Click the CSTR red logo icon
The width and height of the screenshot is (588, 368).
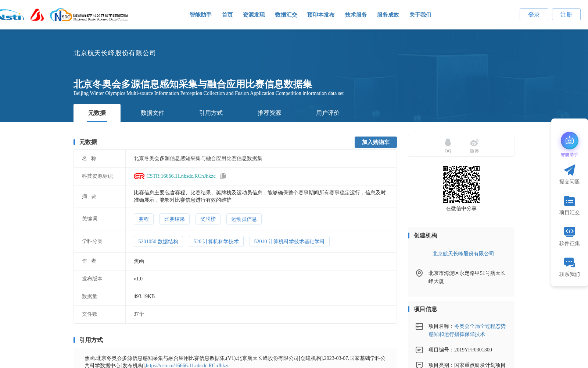point(139,176)
